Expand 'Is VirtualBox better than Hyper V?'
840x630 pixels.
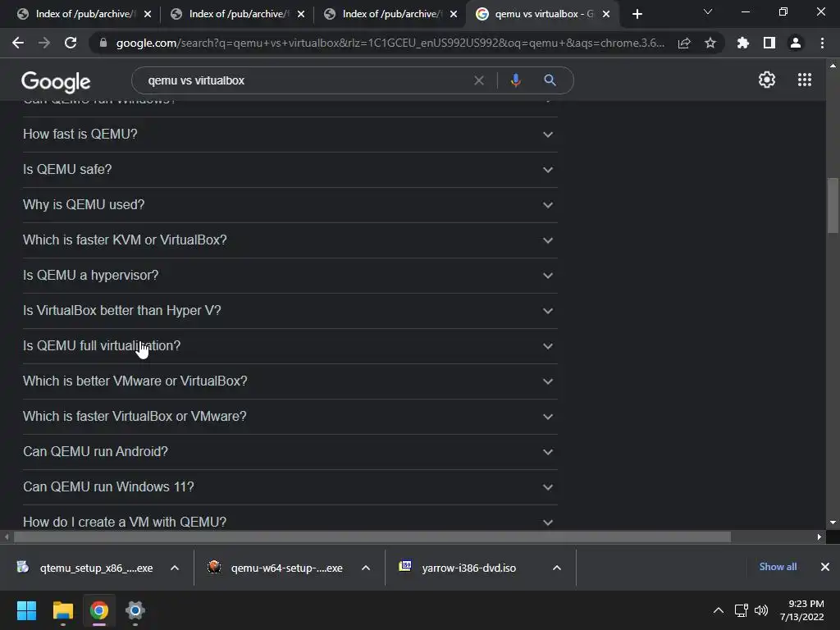coord(290,311)
